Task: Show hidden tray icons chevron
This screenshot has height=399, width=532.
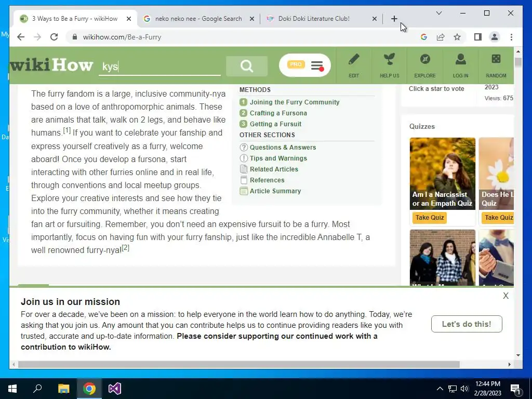Action: pos(440,389)
